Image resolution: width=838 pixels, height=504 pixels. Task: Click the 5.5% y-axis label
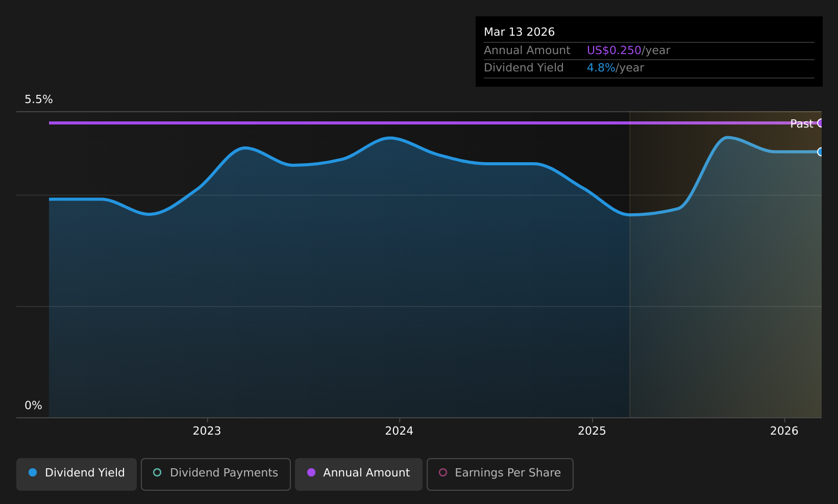39,99
